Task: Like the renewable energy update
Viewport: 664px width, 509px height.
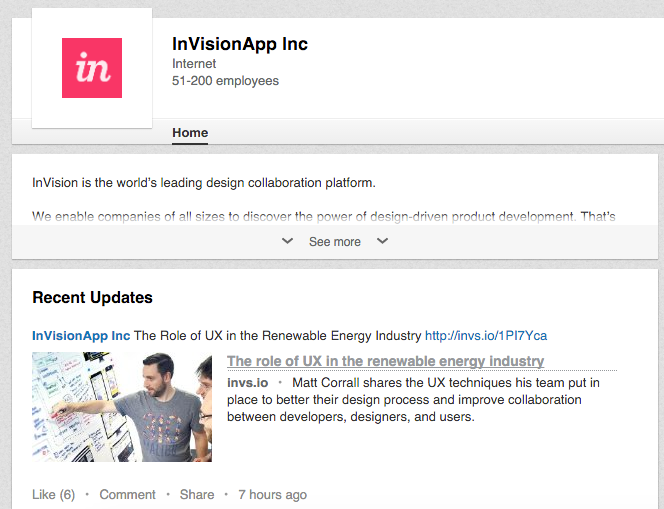Action: click(53, 495)
